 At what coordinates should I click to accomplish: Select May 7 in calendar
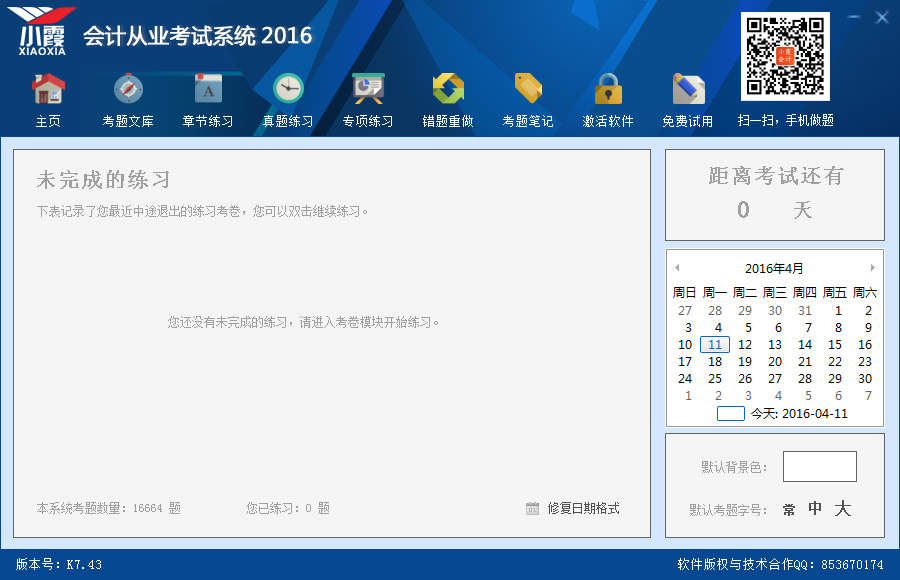point(868,396)
